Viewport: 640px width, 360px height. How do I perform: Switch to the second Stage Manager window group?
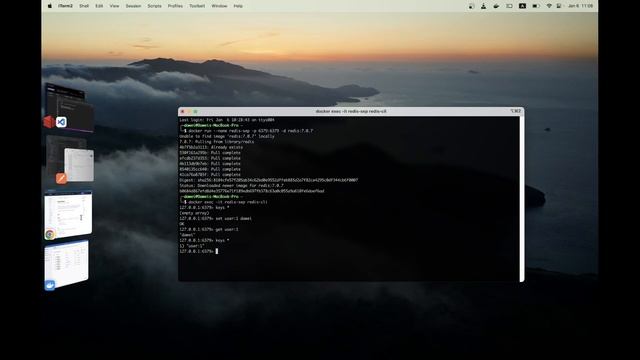(69, 159)
